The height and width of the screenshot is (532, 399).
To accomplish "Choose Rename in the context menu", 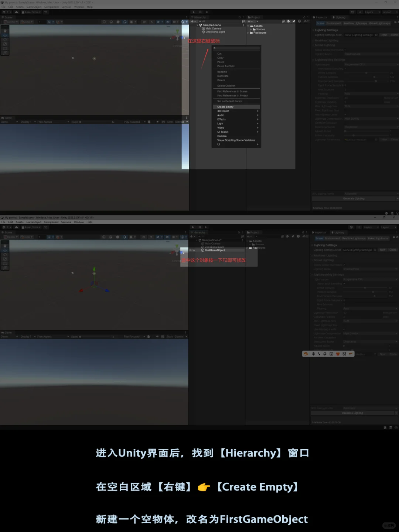I will tap(236, 72).
